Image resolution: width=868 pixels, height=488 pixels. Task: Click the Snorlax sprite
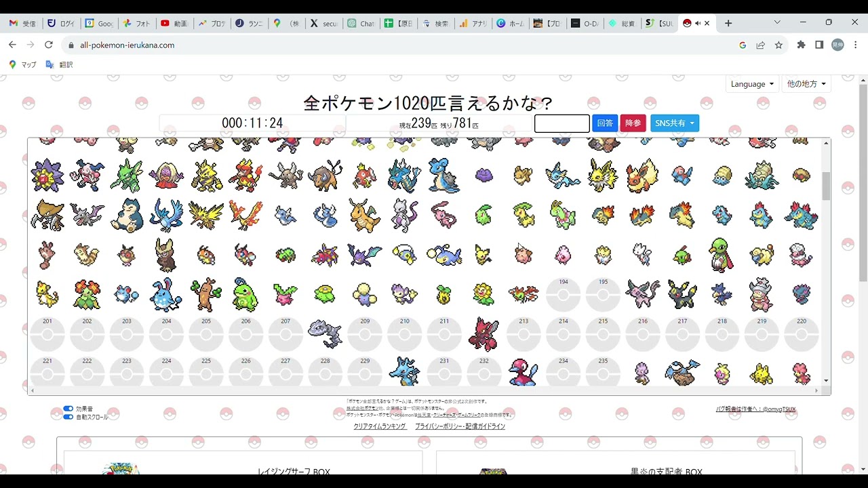click(x=127, y=216)
